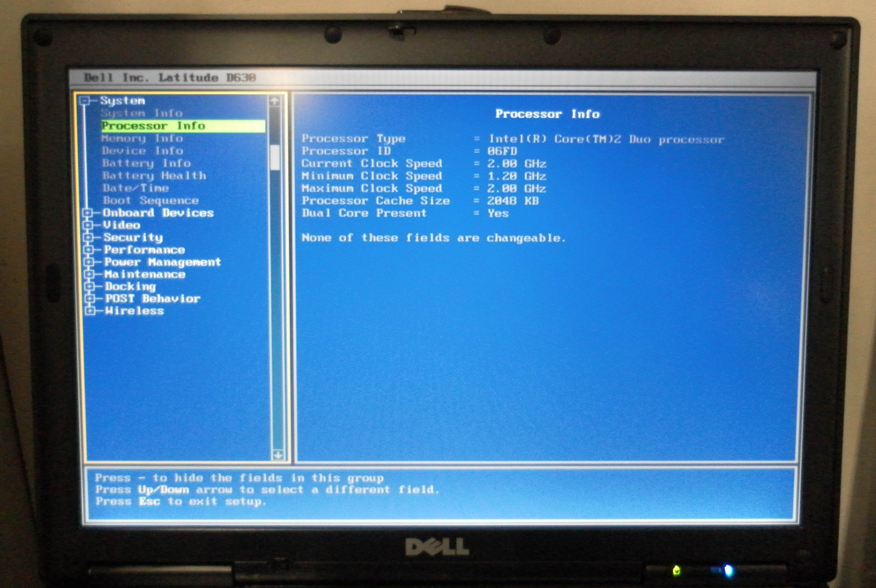Open Boot Sequence entry
This screenshot has width=876, height=588.
pyautogui.click(x=151, y=201)
